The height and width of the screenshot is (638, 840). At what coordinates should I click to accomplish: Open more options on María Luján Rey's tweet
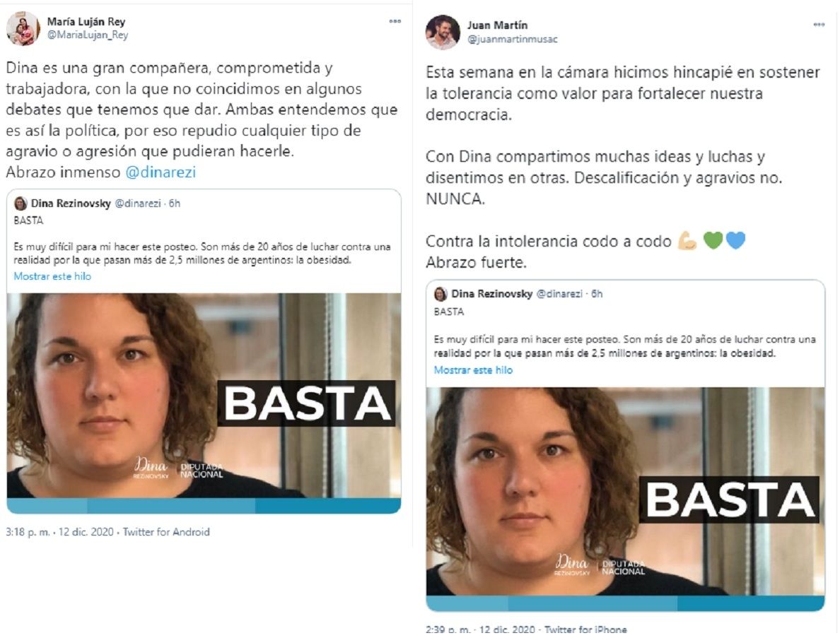click(395, 21)
